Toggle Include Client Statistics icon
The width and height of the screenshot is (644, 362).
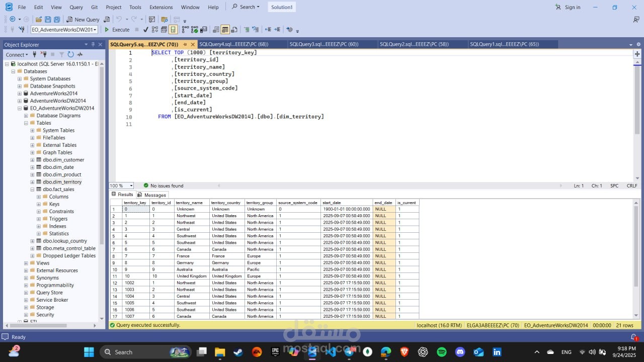[203, 30]
